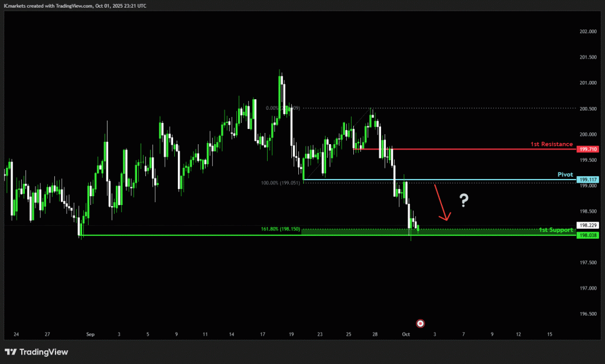605x364 pixels.
Task: Select the Pivot label text
Action: click(565, 175)
